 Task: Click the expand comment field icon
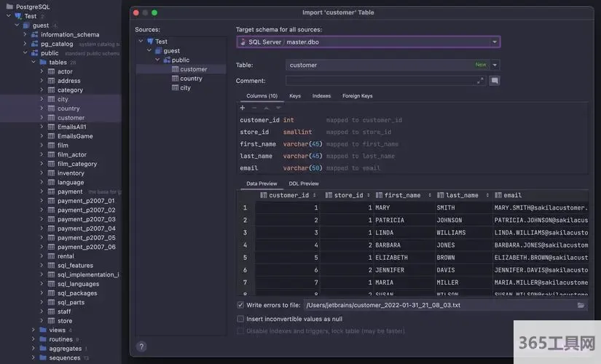[481, 81]
